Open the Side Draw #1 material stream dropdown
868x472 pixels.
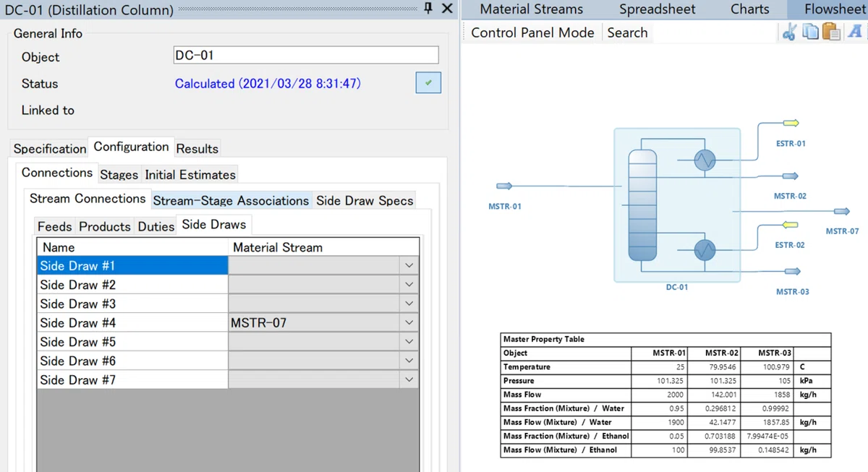[x=409, y=266]
